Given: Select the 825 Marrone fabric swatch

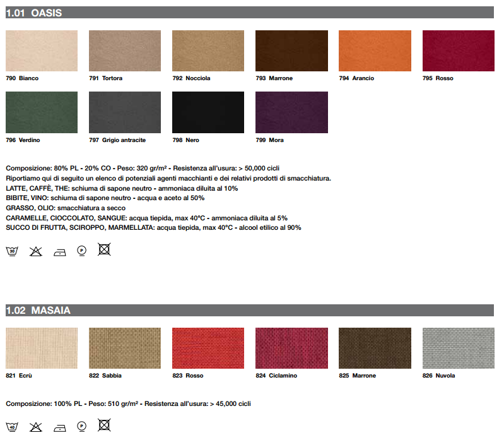Looking at the screenshot, I should tap(375, 349).
